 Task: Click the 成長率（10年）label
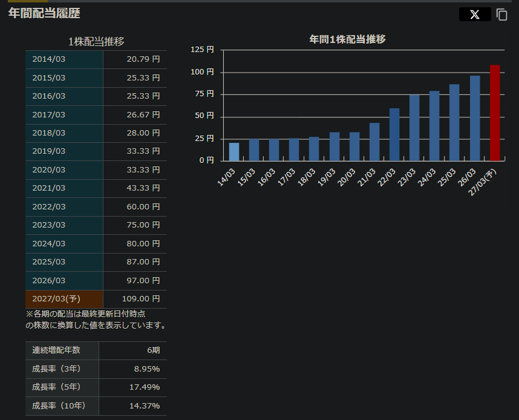click(x=59, y=405)
